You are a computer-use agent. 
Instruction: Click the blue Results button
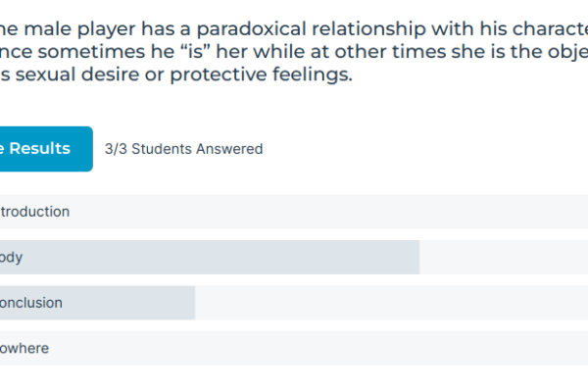[46, 149]
